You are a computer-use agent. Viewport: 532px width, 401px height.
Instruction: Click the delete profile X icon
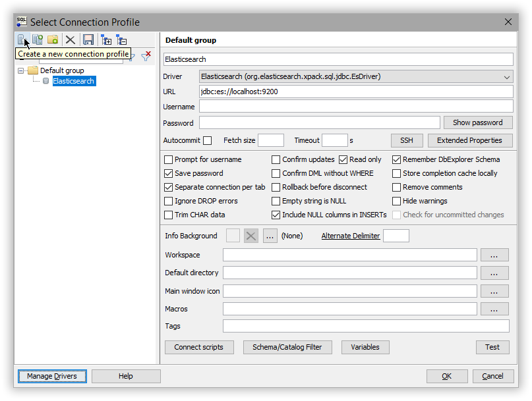(71, 40)
